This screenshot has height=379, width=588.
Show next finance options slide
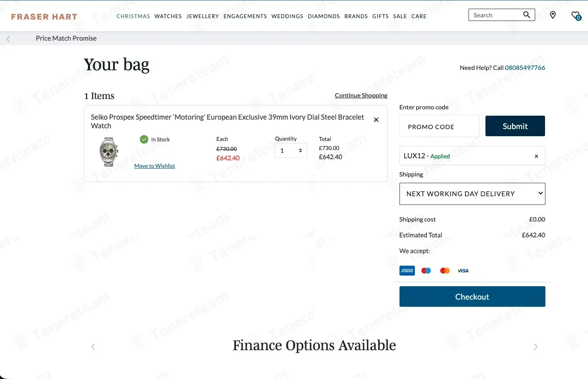536,347
